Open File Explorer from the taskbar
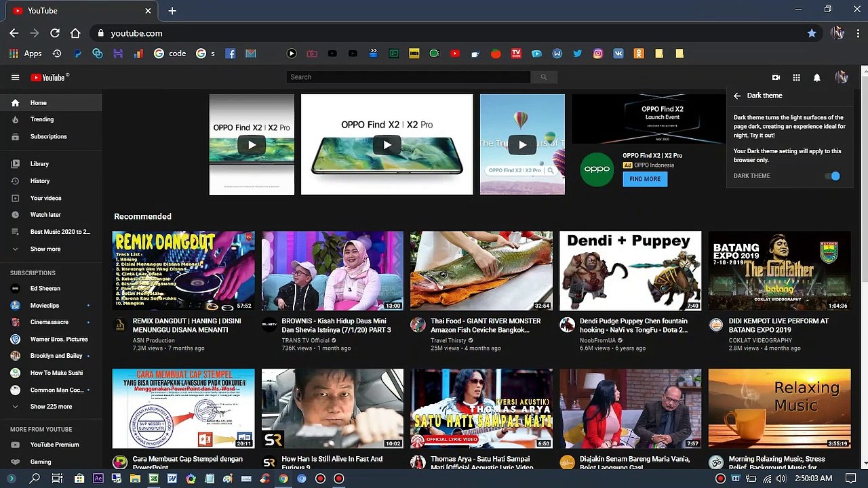868x488 pixels. [x=135, y=479]
